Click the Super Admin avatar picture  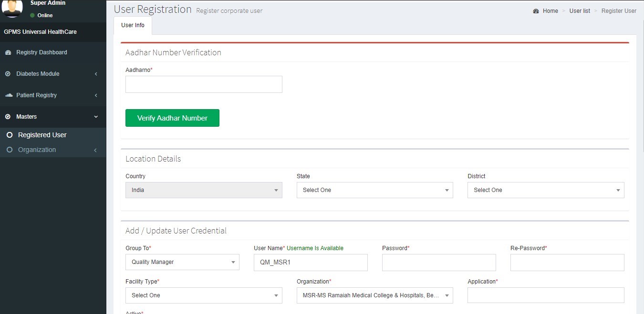12,8
